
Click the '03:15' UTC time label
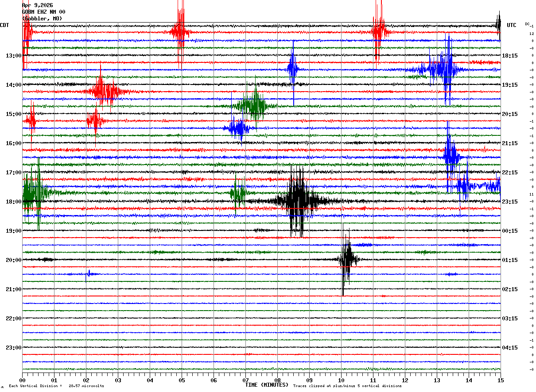click(510, 319)
